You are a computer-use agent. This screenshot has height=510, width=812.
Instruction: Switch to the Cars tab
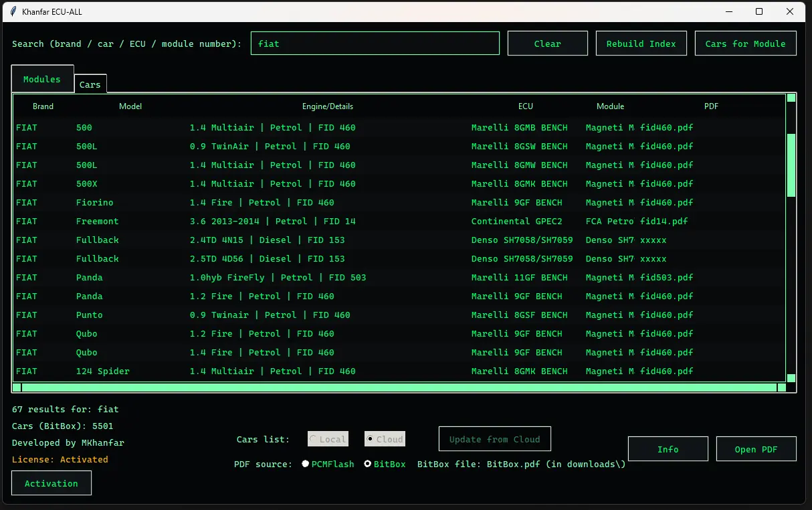[90, 84]
